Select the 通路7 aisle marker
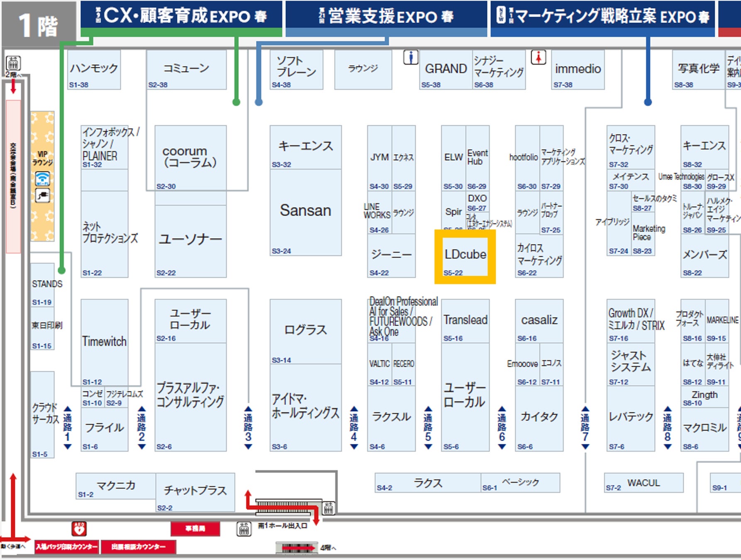This screenshot has width=741, height=560. tap(585, 428)
